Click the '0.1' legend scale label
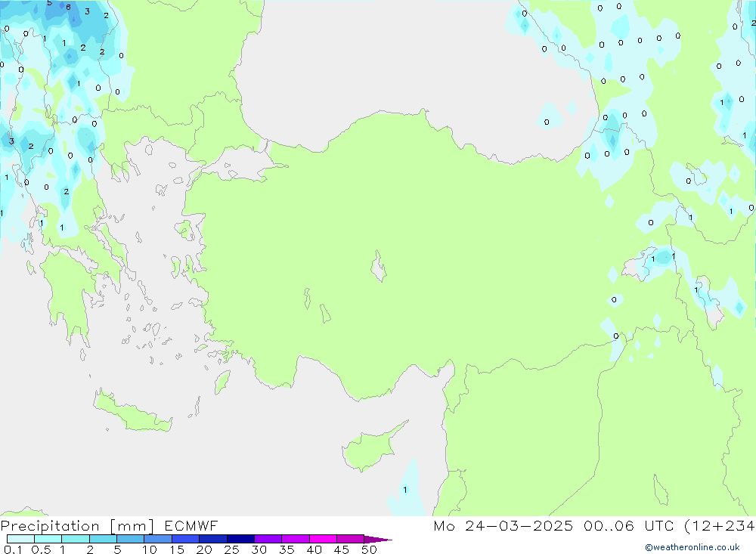Screen dimensions: 756x554 13,549
